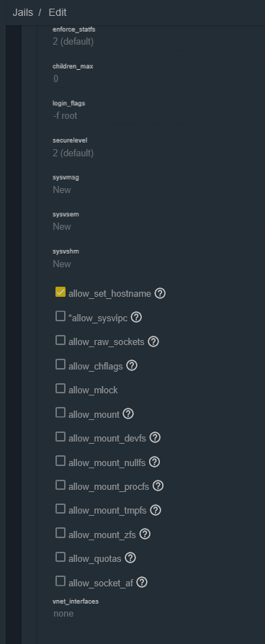
Task: Open the sysvmsg dropdown showing New
Action: [x=158, y=189]
